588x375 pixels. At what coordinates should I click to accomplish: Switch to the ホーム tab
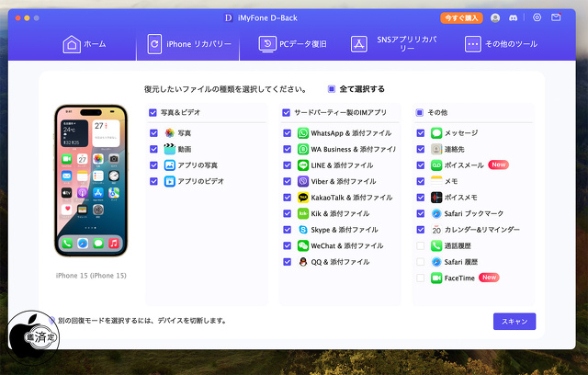pos(84,44)
